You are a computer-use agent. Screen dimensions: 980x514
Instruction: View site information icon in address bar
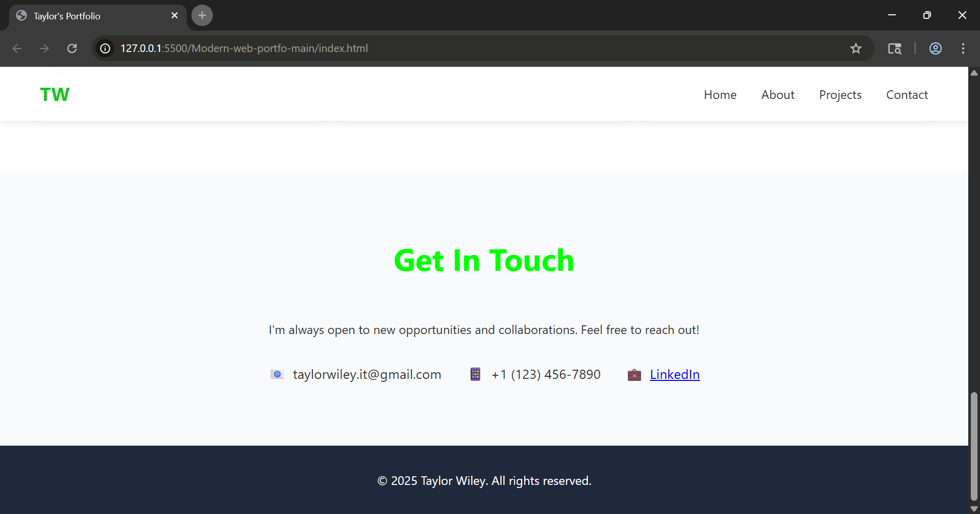click(x=105, y=48)
